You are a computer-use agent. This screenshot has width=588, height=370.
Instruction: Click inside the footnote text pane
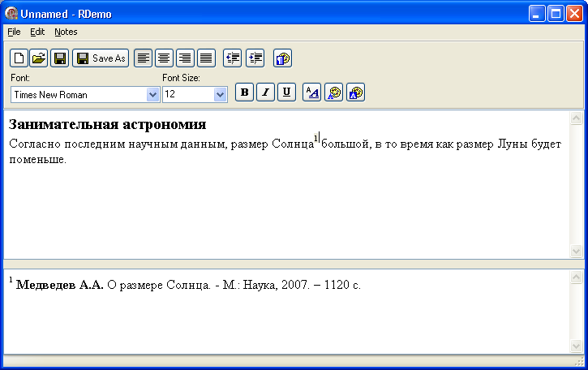284,316
